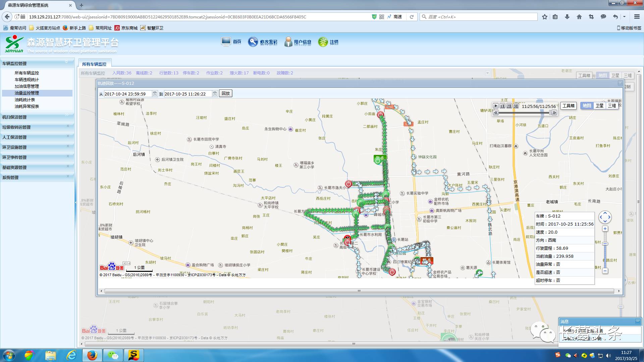Screen dimensions: 644x362
Task: Set playback speed to 3X
Action: [516, 106]
